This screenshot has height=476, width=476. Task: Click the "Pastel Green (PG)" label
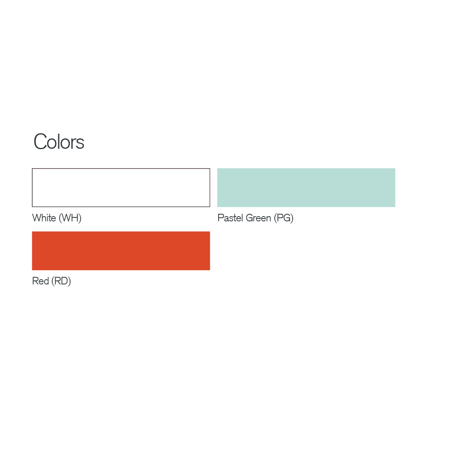(x=255, y=218)
